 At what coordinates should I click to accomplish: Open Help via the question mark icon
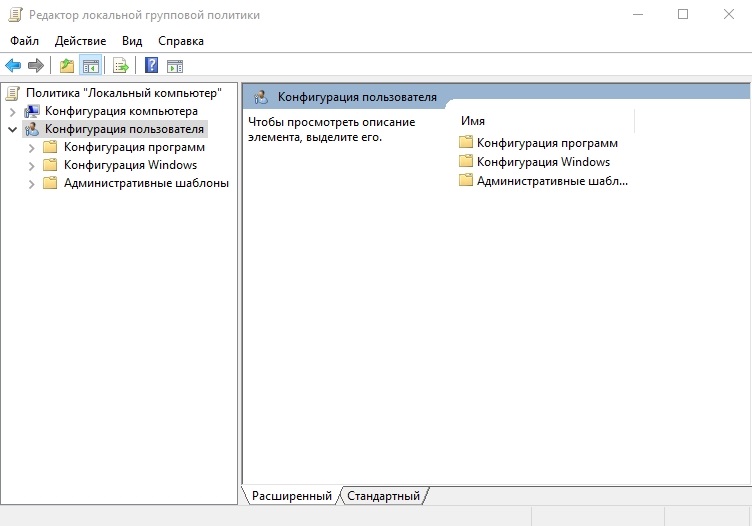tap(151, 66)
